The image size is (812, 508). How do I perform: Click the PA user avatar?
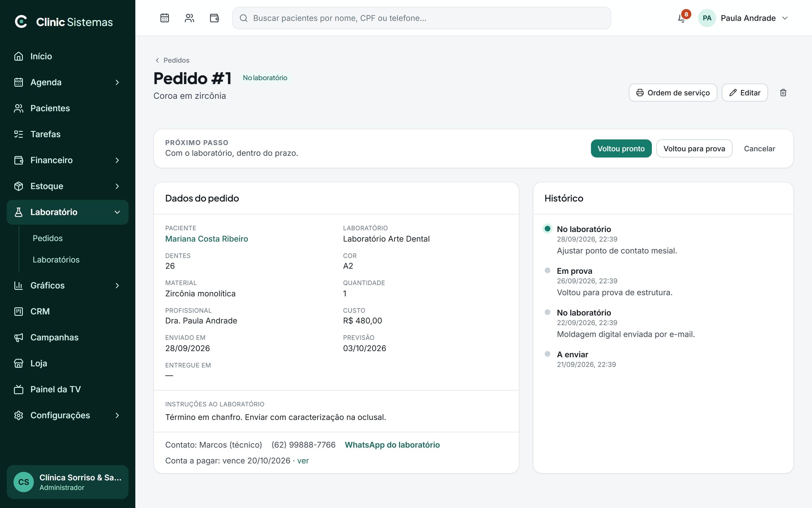[x=707, y=18]
